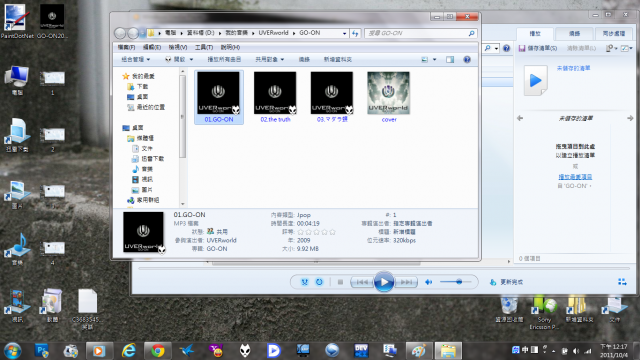Mute the Media Player volume
The width and height of the screenshot is (640, 360).
point(429,282)
